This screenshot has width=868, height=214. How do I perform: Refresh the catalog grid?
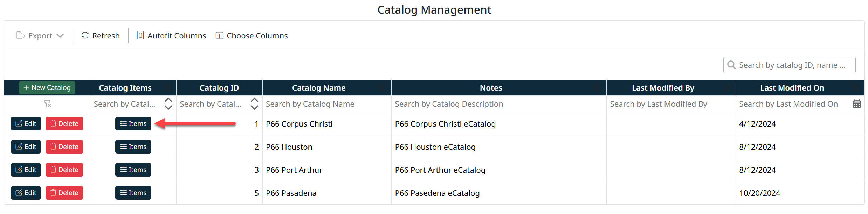pos(101,36)
